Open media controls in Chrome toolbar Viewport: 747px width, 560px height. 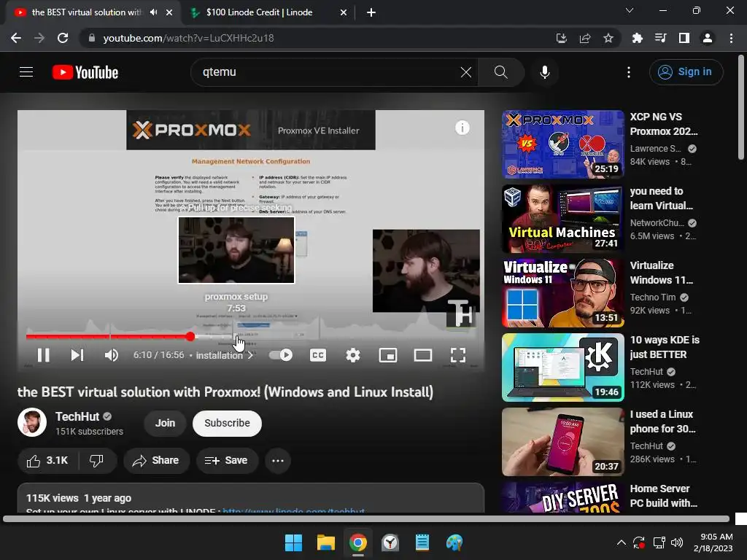pyautogui.click(x=660, y=38)
